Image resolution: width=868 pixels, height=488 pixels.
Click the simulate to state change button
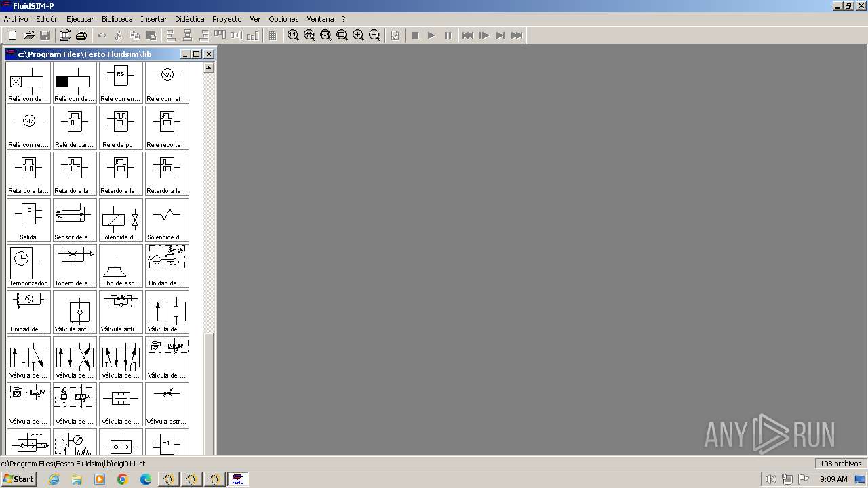pos(500,35)
